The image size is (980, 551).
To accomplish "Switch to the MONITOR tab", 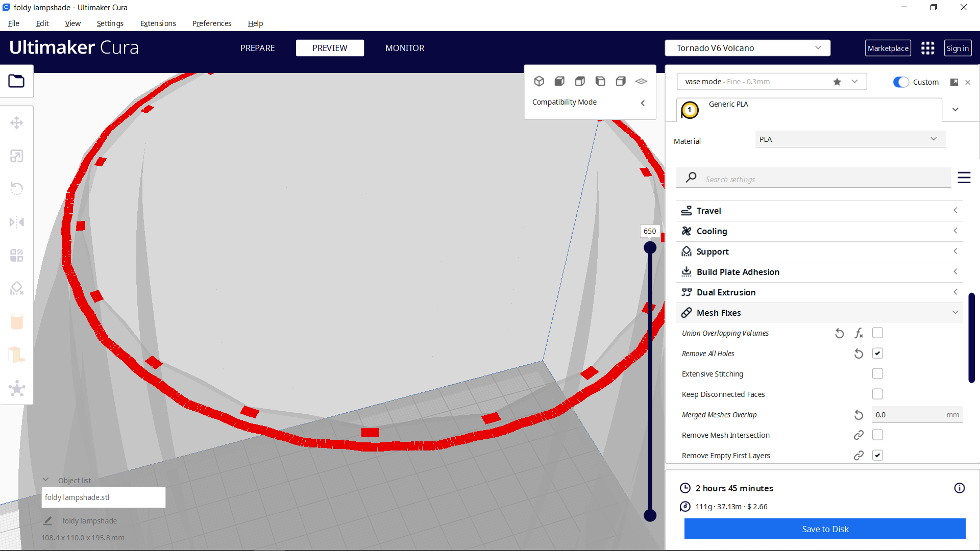I will click(x=405, y=48).
